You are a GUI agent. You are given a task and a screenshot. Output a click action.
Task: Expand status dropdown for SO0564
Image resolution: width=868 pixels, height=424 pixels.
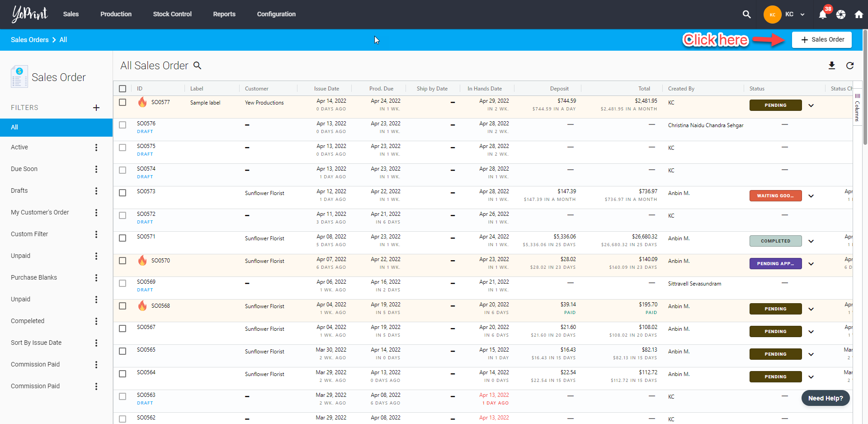[811, 377]
